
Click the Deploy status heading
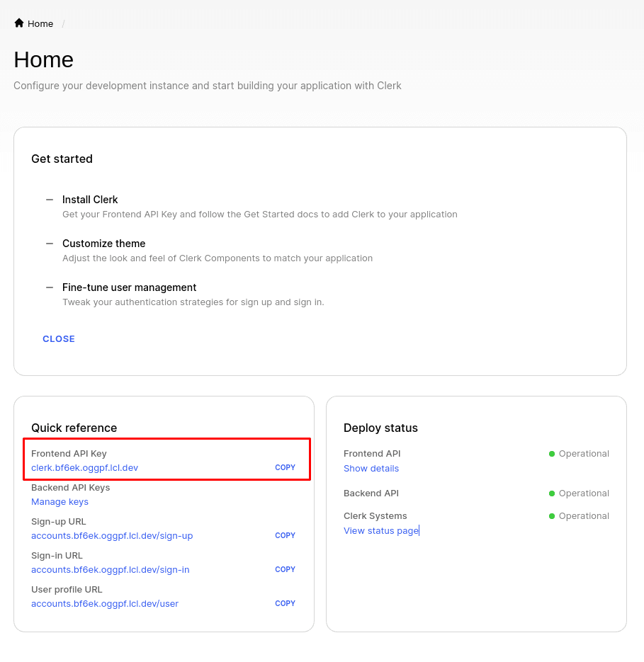380,428
